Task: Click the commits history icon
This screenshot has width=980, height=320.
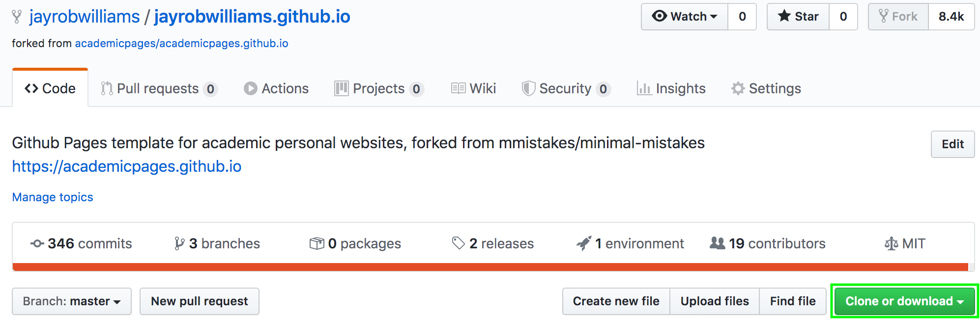Action: [37, 243]
